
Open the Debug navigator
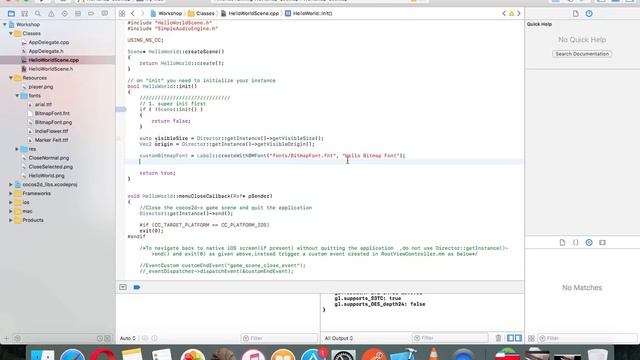pyautogui.click(x=78, y=13)
